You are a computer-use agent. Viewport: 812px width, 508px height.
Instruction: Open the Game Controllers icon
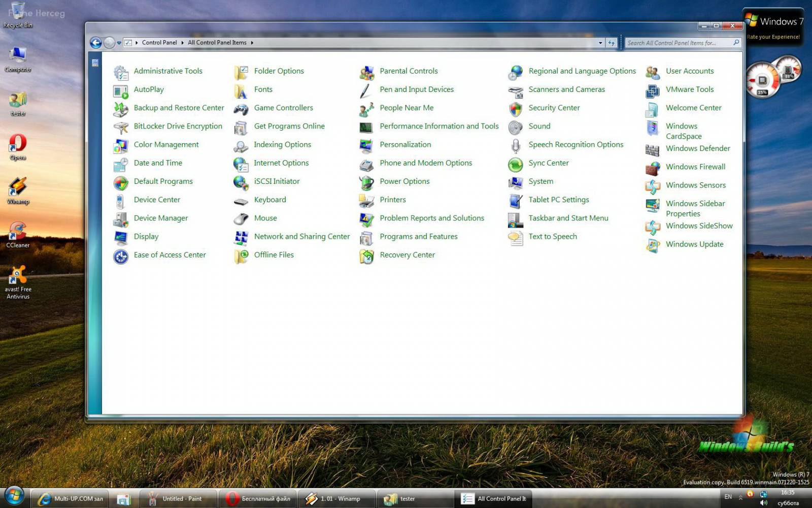pyautogui.click(x=241, y=110)
